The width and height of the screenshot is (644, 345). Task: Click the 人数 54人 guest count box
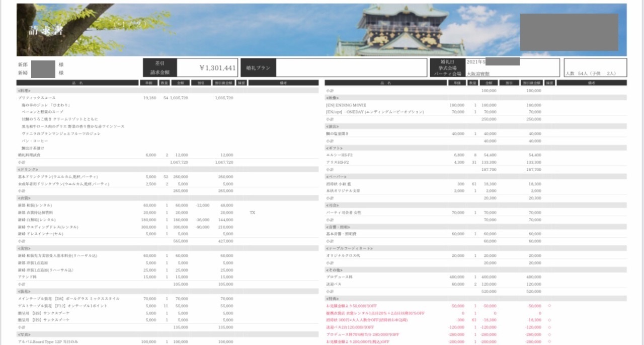(x=595, y=74)
